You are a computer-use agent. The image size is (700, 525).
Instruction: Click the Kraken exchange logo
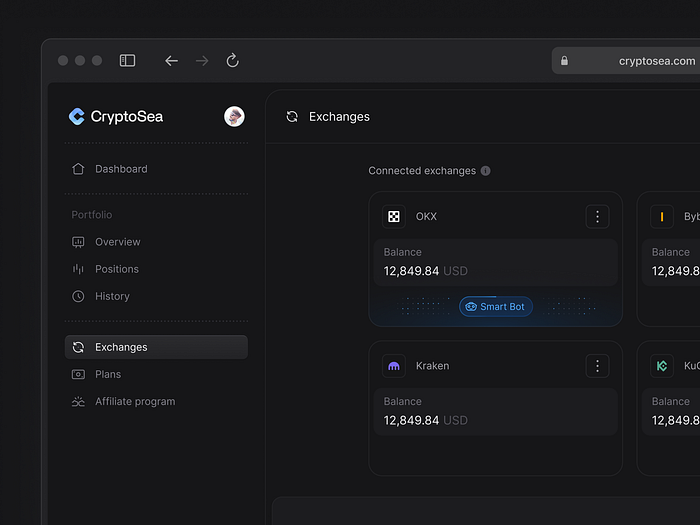[394, 366]
